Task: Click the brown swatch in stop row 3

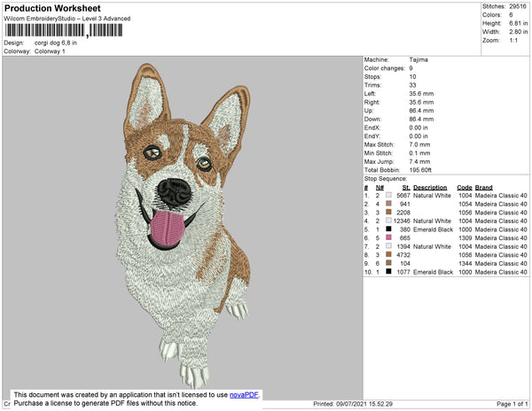Action: tap(388, 212)
